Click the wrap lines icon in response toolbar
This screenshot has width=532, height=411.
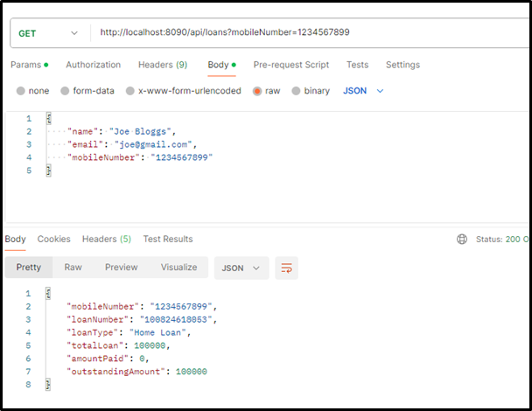coord(286,268)
